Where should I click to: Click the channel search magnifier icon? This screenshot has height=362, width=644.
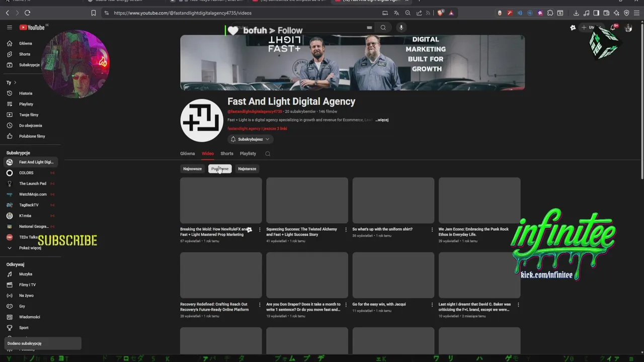pyautogui.click(x=268, y=154)
